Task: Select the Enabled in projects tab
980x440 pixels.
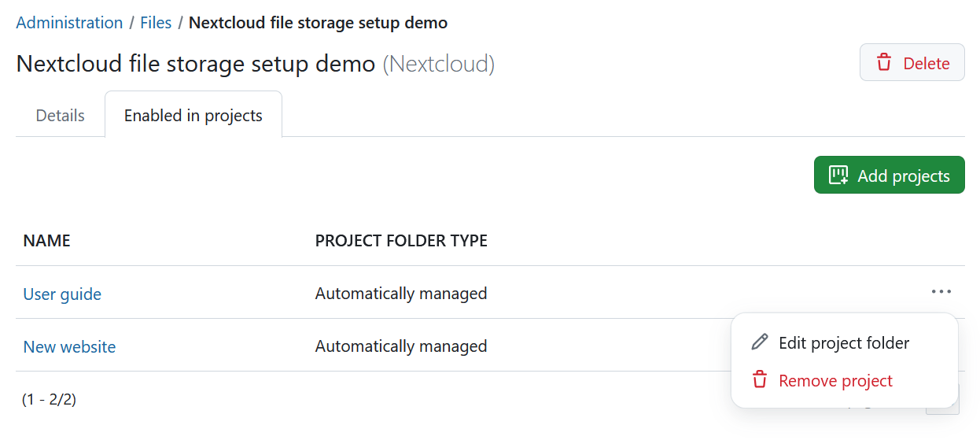Action: pyautogui.click(x=193, y=116)
